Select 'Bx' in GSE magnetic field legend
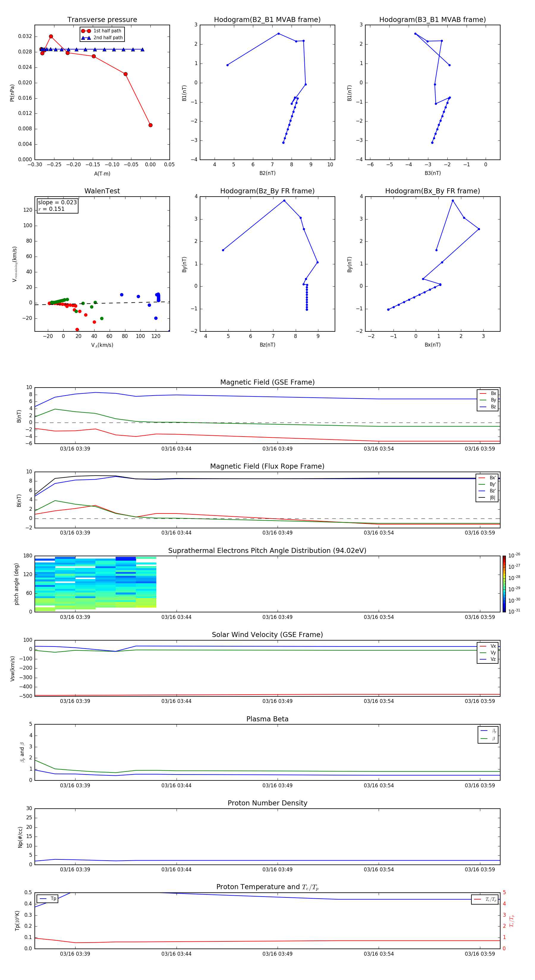 tap(488, 393)
